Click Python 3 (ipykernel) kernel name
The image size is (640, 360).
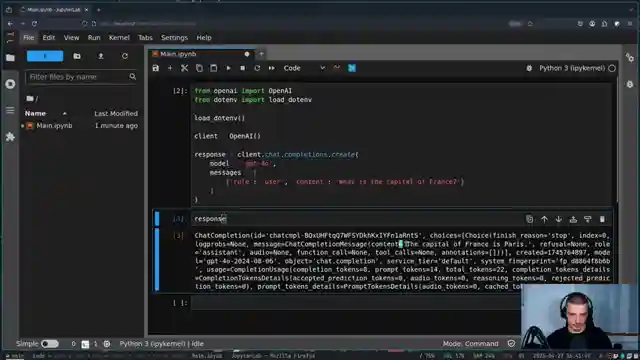(572, 68)
